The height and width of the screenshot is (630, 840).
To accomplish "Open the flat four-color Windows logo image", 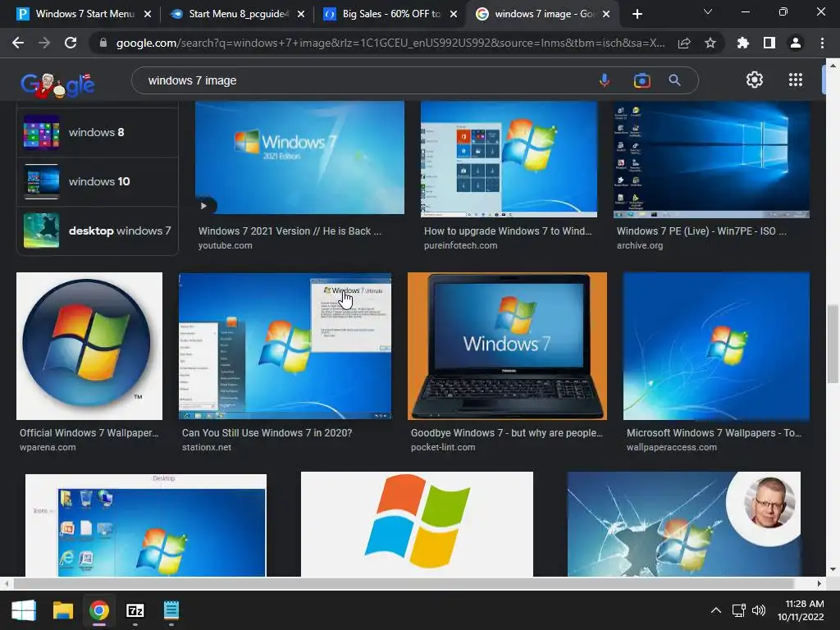I will (417, 524).
